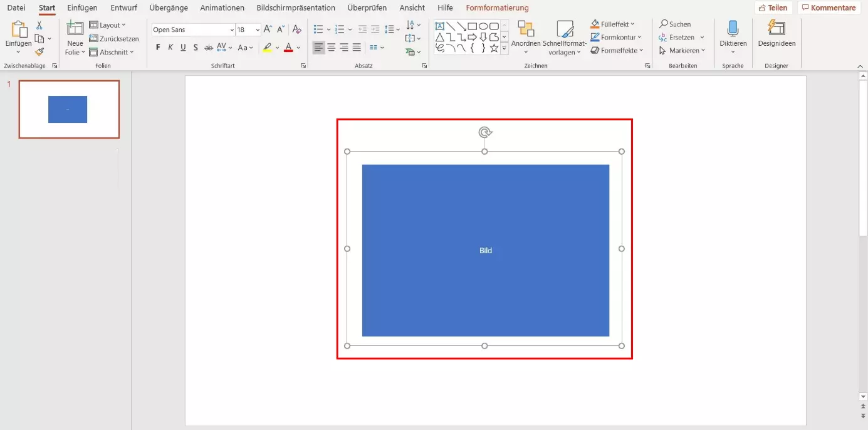Clear all formatting with the eraser A icon
The height and width of the screenshot is (430, 868).
click(x=297, y=29)
